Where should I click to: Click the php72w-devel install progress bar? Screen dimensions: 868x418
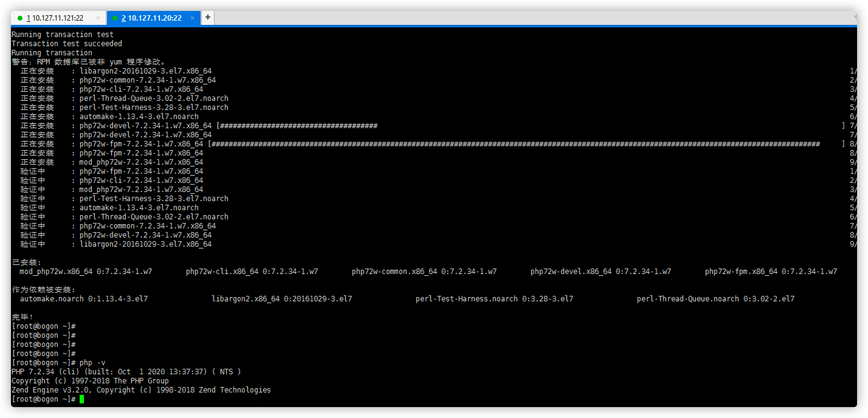(x=298, y=126)
